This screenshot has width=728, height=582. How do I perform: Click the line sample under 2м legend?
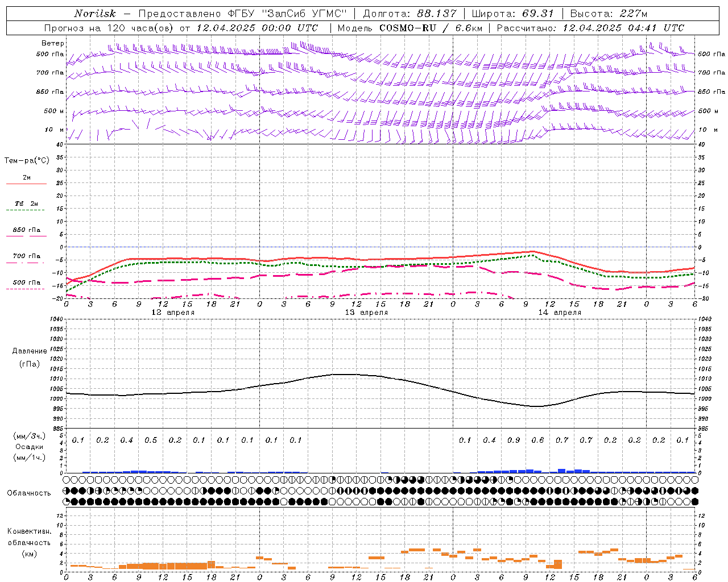[26, 184]
